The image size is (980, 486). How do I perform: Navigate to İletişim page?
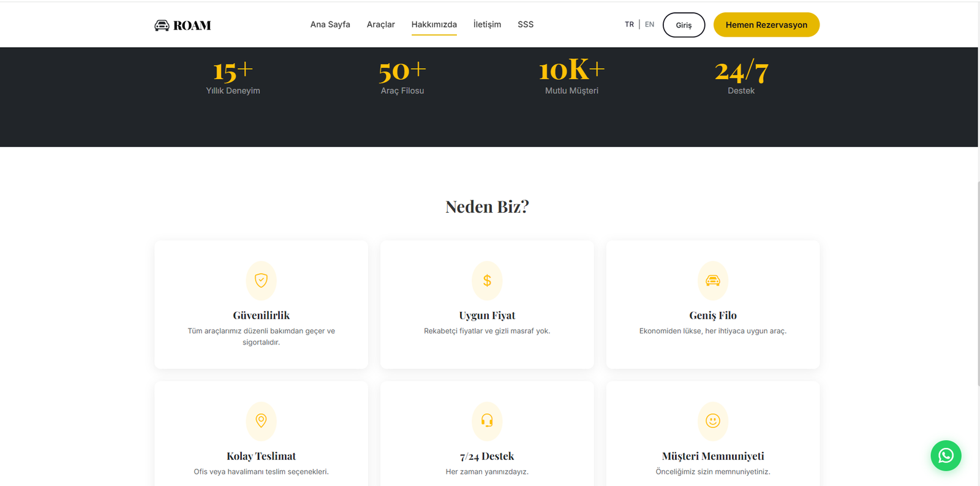(487, 25)
